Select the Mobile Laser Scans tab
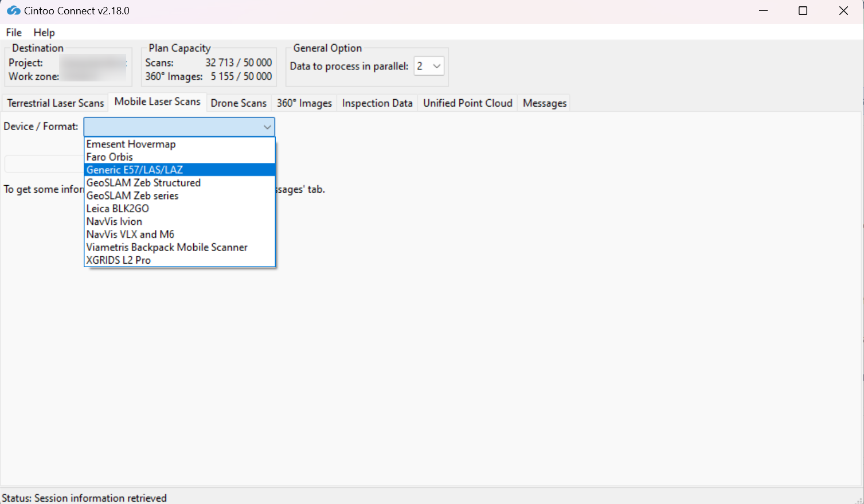Viewport: 864px width, 504px height. pyautogui.click(x=158, y=101)
